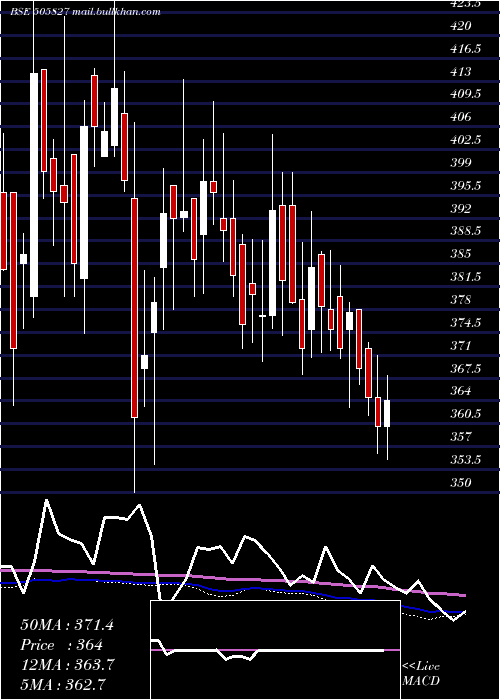500x700 pixels.
Task: Click the 367.5 price axis label
Action: pyautogui.click(x=466, y=368)
